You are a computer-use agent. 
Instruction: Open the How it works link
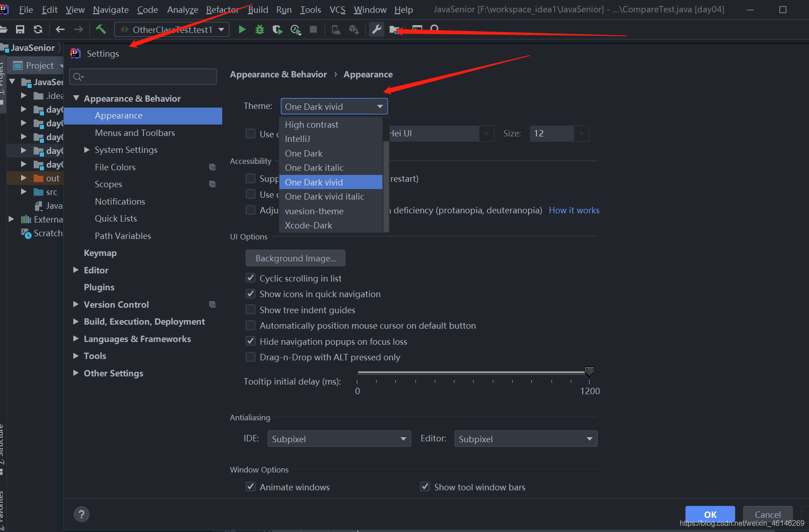point(574,210)
